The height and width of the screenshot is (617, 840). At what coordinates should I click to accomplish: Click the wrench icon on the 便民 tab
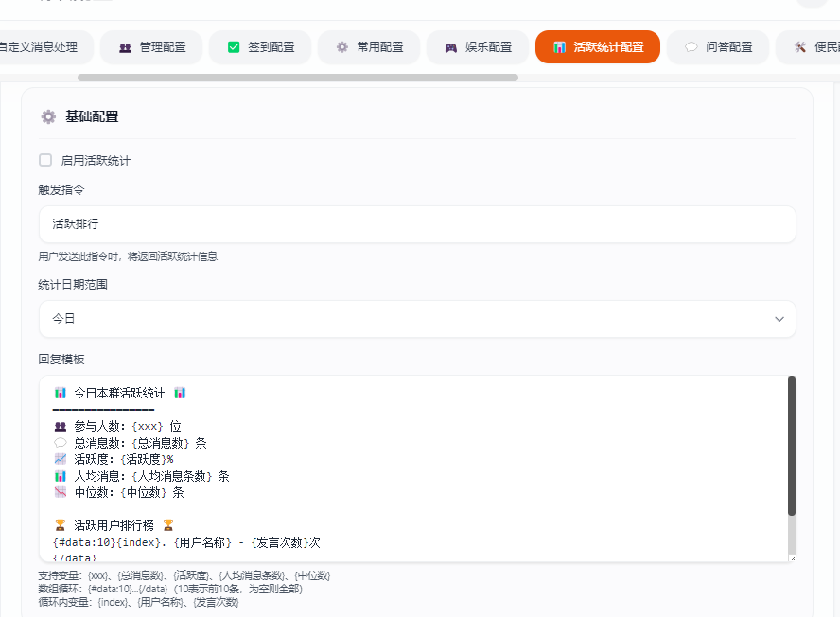(802, 45)
